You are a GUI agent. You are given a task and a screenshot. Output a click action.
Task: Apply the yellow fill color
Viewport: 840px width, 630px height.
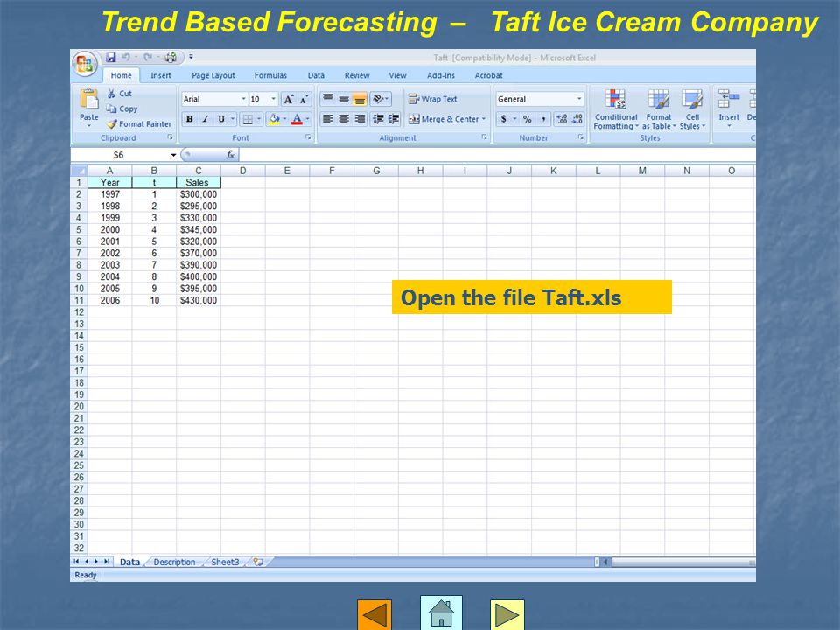point(274,119)
